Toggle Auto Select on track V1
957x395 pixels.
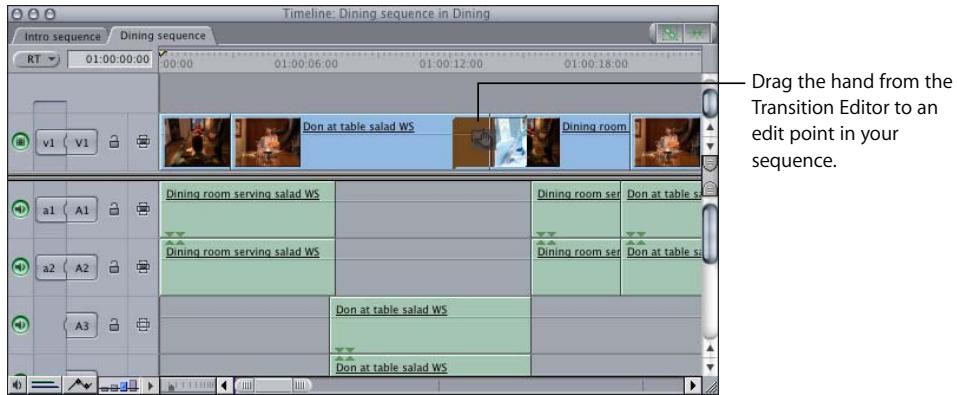[143, 142]
